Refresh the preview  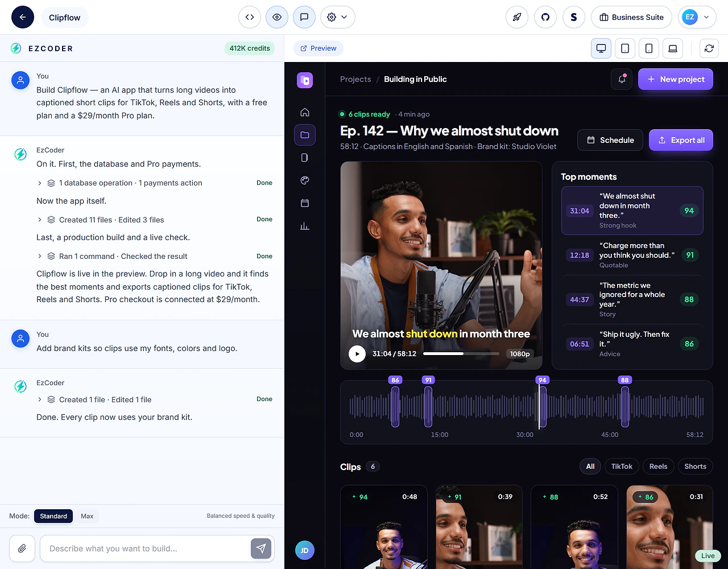(709, 48)
